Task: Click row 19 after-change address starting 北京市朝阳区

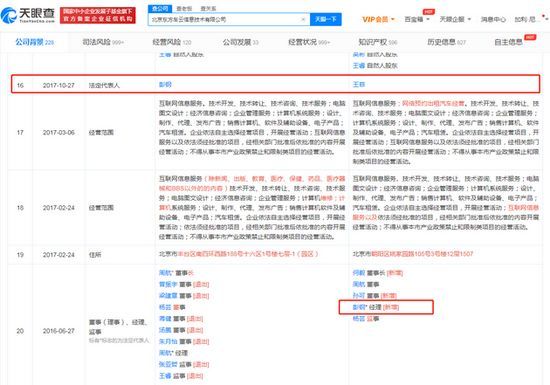Action: [413, 254]
